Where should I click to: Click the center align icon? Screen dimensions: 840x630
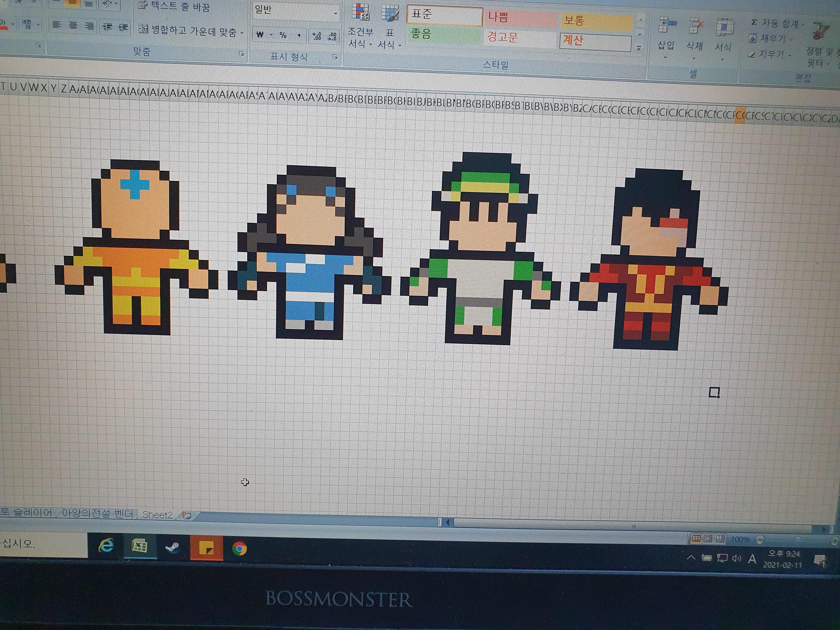73,25
